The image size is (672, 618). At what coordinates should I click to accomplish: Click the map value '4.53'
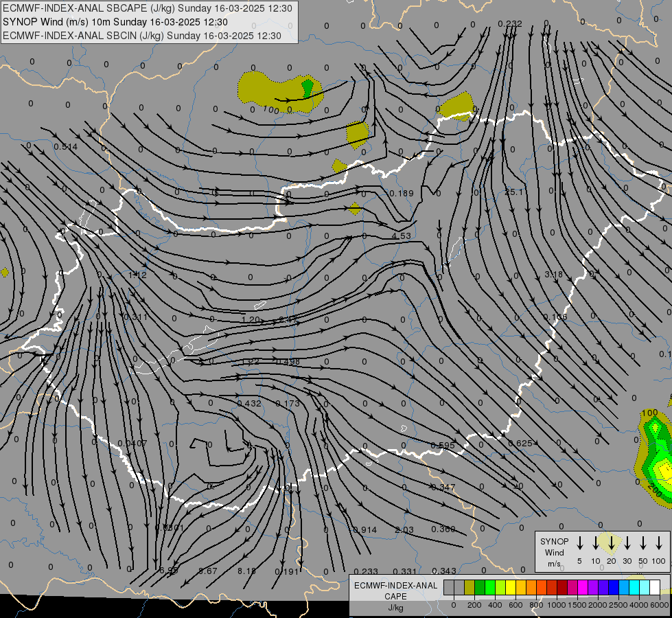[x=401, y=236]
